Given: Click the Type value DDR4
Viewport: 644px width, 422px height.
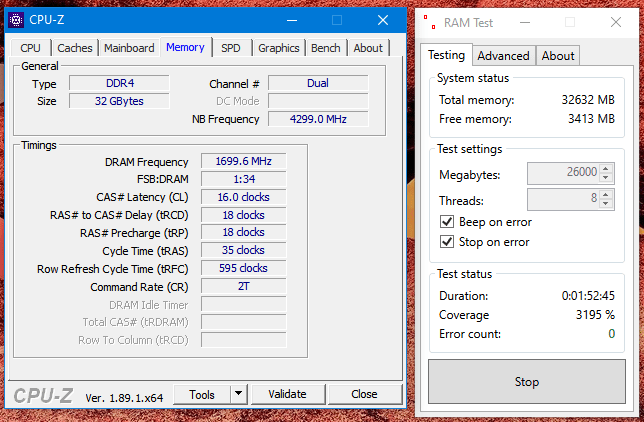Looking at the screenshot, I should [x=120, y=83].
